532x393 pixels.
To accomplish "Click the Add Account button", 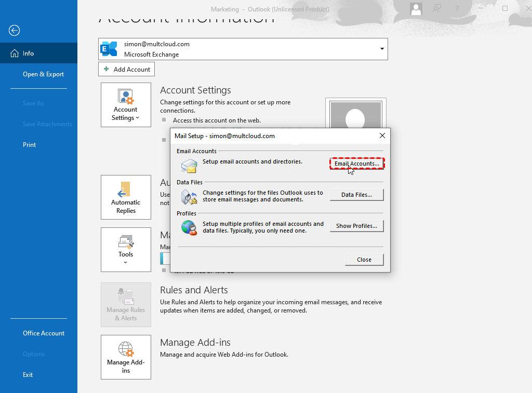I will (x=126, y=69).
